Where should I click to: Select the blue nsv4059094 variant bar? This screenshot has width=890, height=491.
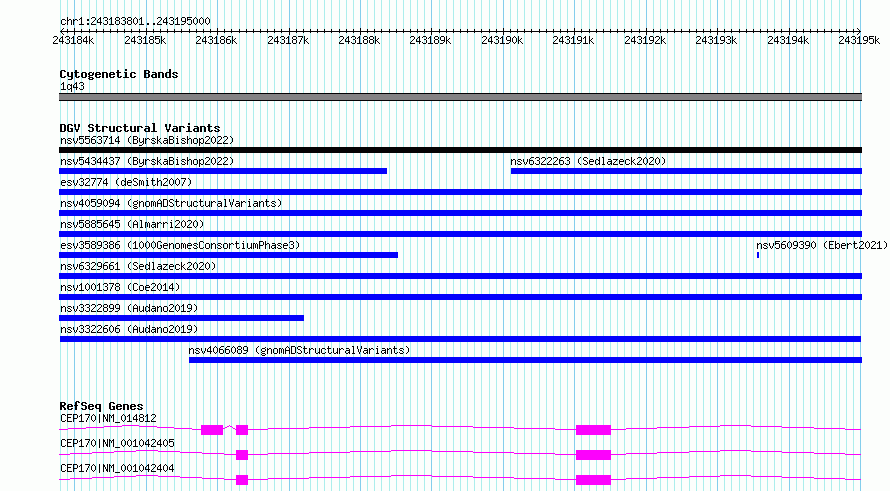pos(460,213)
